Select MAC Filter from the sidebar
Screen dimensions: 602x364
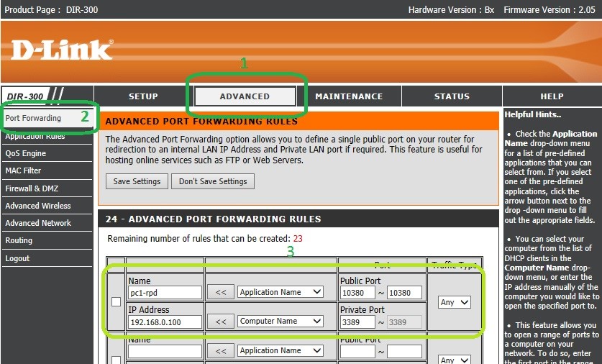[x=23, y=170]
